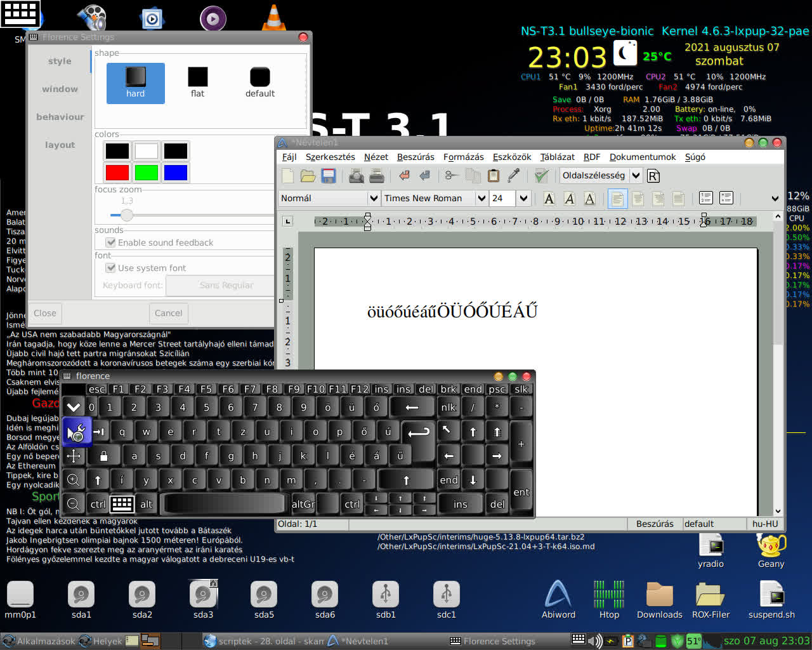The width and height of the screenshot is (812, 650).
Task: Apply italic with the slanted A icon
Action: pyautogui.click(x=570, y=199)
